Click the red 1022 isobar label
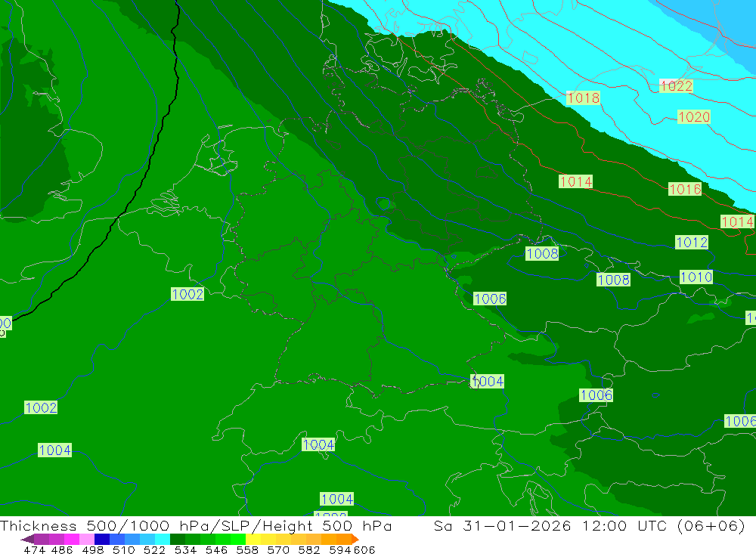The height and width of the screenshot is (554, 756). 676,86
